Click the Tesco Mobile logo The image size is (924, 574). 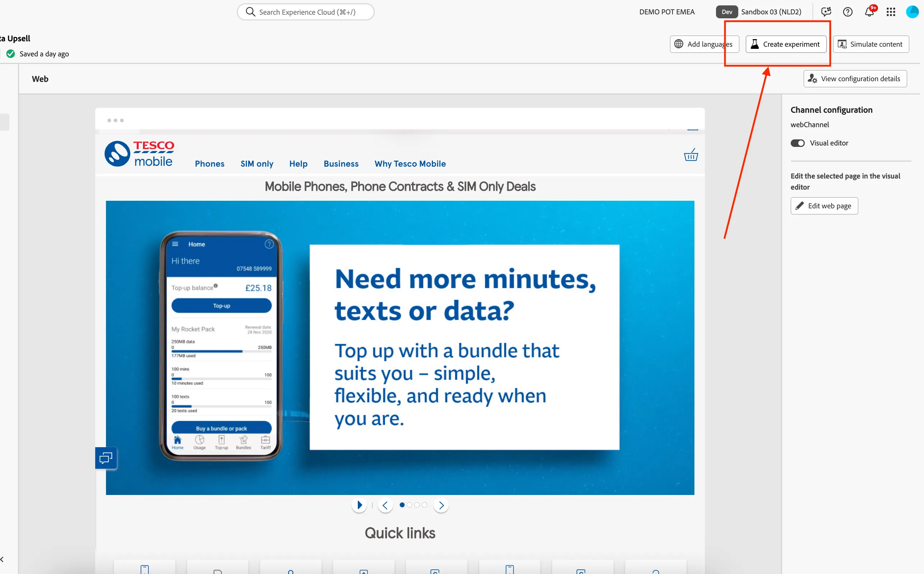[139, 154]
